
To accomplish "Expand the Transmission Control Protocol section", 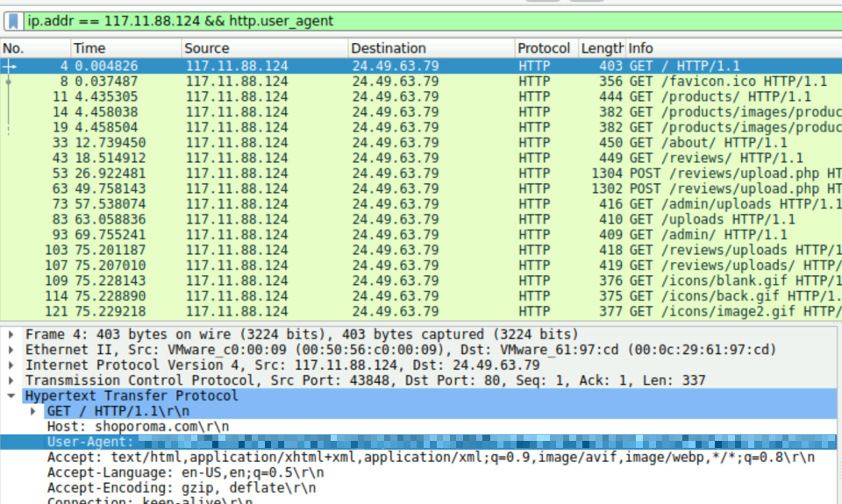I will pyautogui.click(x=11, y=380).
